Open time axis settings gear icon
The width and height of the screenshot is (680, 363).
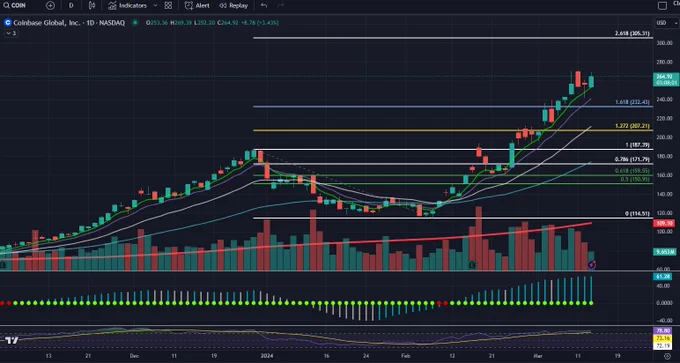(667, 356)
